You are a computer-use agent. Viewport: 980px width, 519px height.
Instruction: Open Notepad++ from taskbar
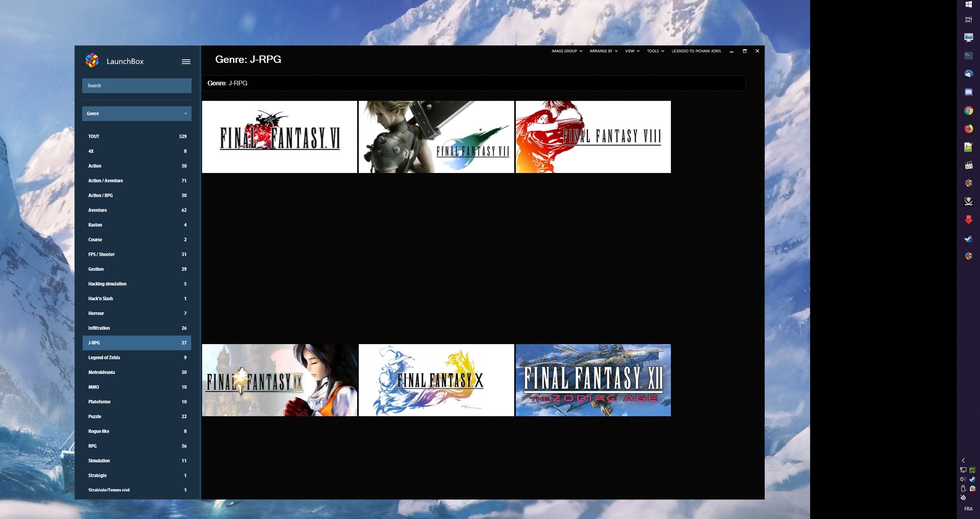pos(968,147)
